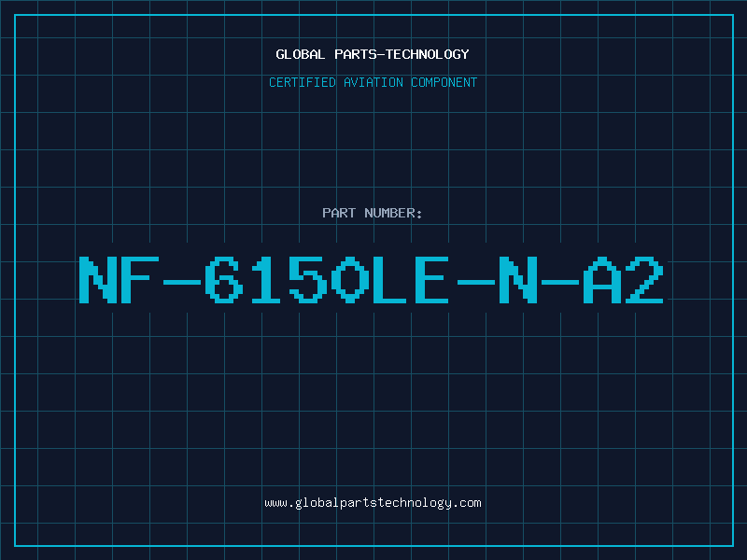Click the GLOBAL PARTS-TECHNOLOGY heading
The height and width of the screenshot is (560, 747).
[373, 54]
